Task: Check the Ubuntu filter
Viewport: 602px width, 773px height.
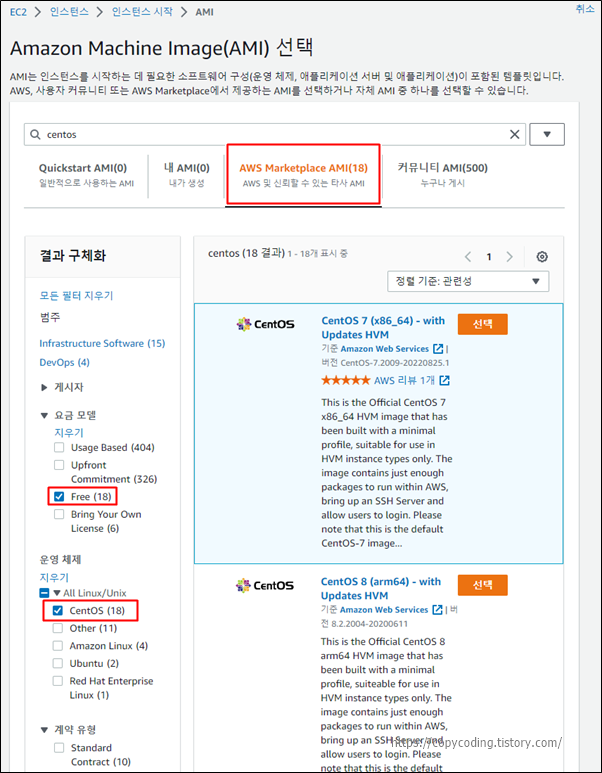Action: click(x=58, y=663)
